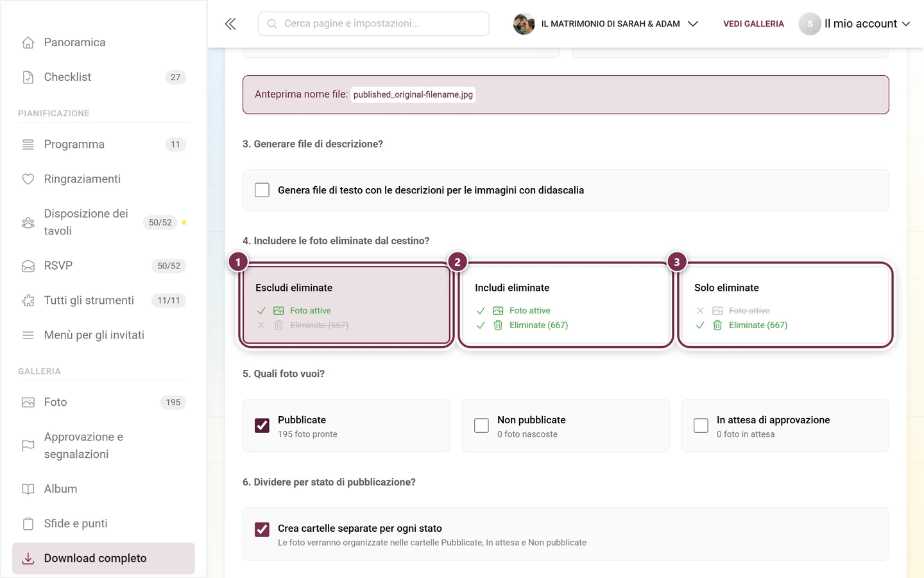This screenshot has height=578, width=924.
Task: Click the account avatar circle with S
Action: tap(810, 24)
